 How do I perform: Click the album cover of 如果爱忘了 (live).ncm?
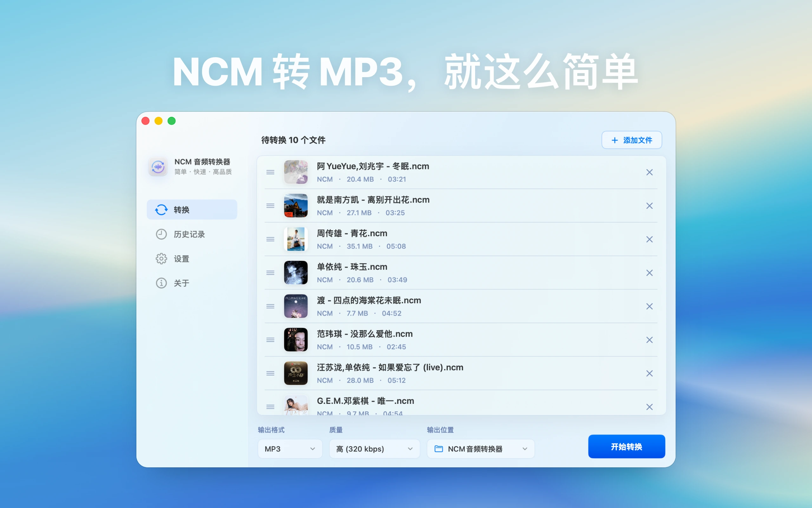click(296, 373)
